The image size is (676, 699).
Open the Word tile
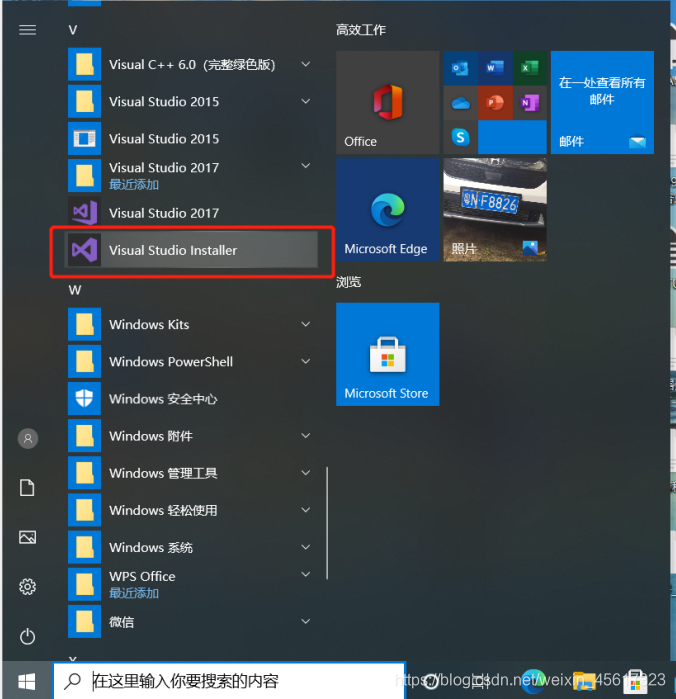pyautogui.click(x=495, y=68)
